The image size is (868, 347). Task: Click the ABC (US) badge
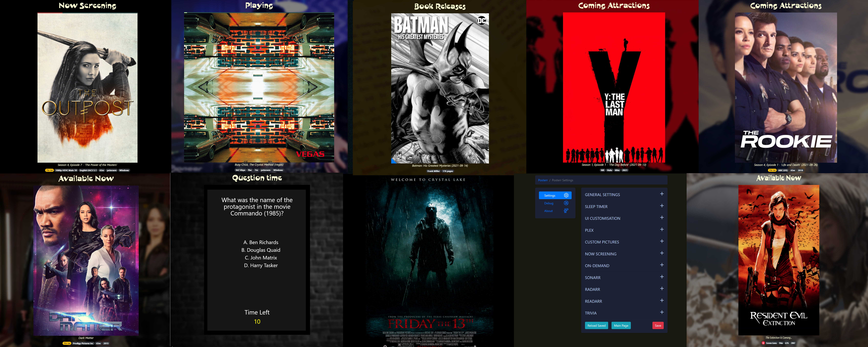(x=783, y=170)
